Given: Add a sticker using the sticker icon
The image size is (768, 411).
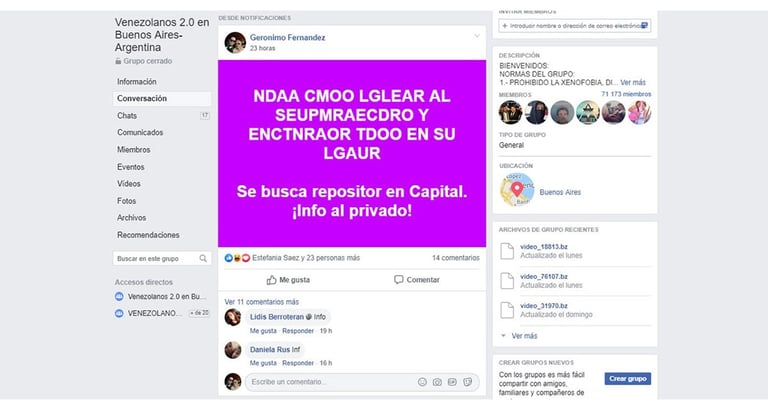Looking at the screenshot, I should coord(467,382).
